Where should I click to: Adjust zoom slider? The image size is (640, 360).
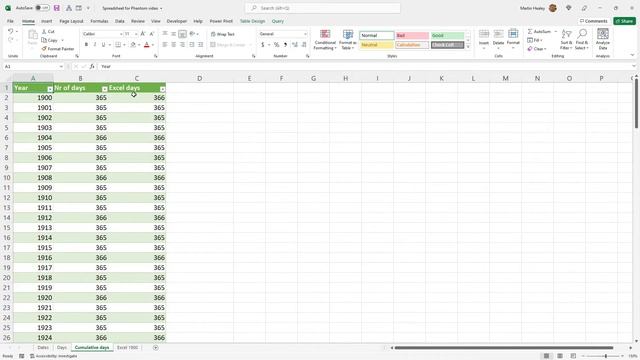click(x=605, y=356)
